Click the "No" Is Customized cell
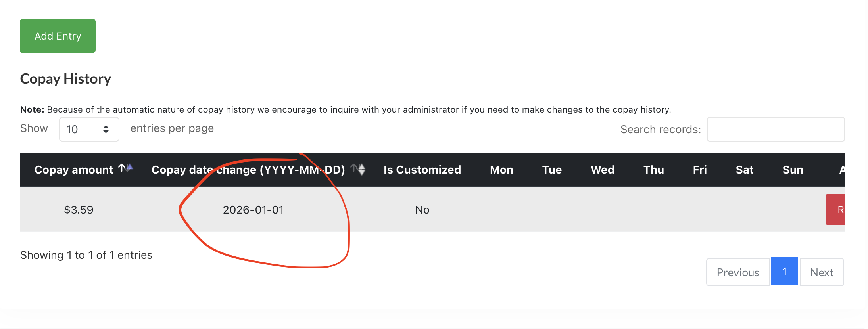The width and height of the screenshot is (868, 329). coord(422,210)
